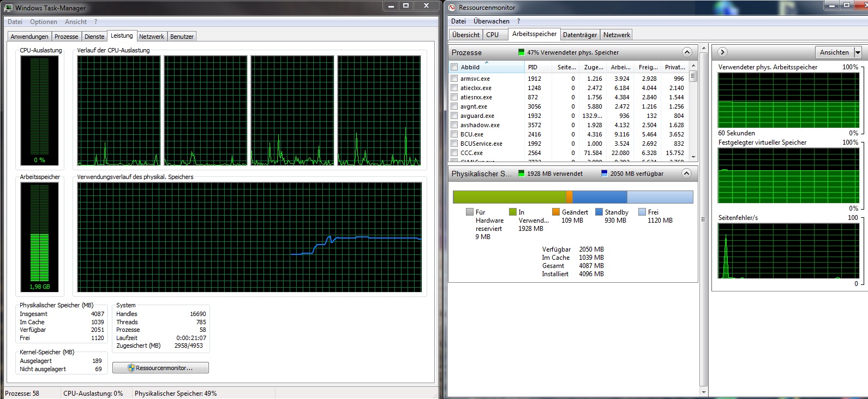Switch to the Anwendungen tab
Screen dimensions: 868x399
click(x=29, y=37)
